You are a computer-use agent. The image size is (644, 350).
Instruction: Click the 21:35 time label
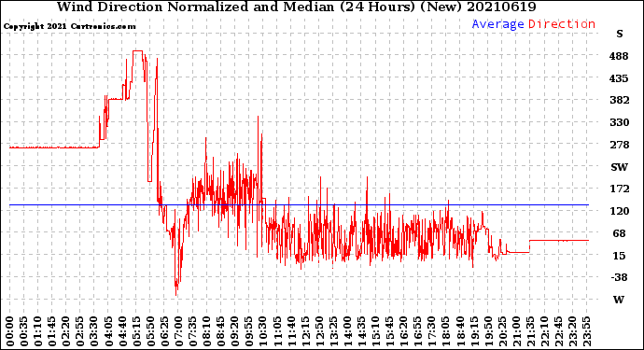point(531,331)
